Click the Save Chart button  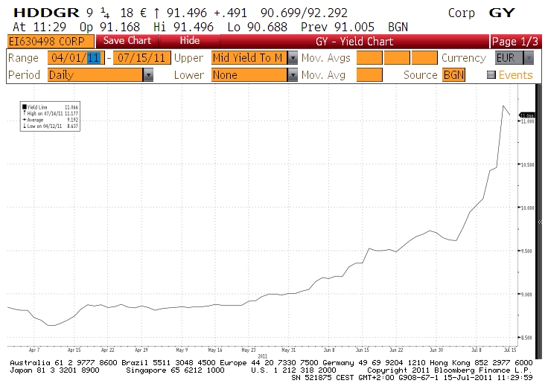tap(127, 41)
